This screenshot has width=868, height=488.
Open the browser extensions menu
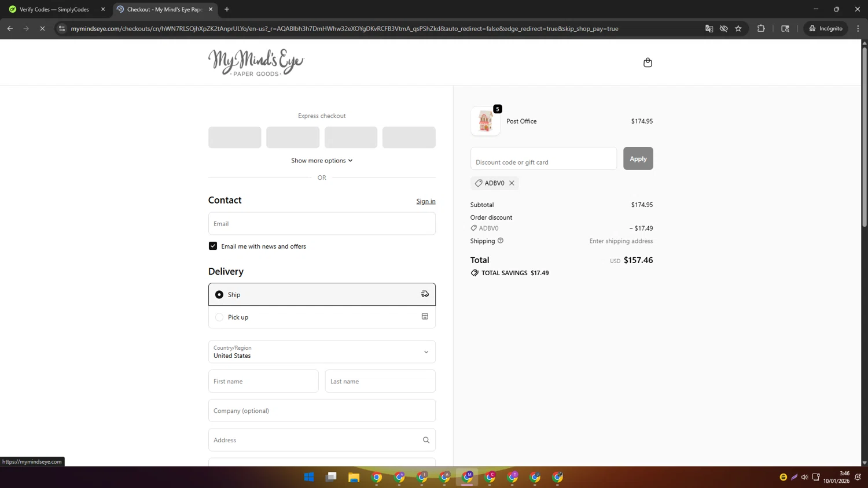(761, 28)
